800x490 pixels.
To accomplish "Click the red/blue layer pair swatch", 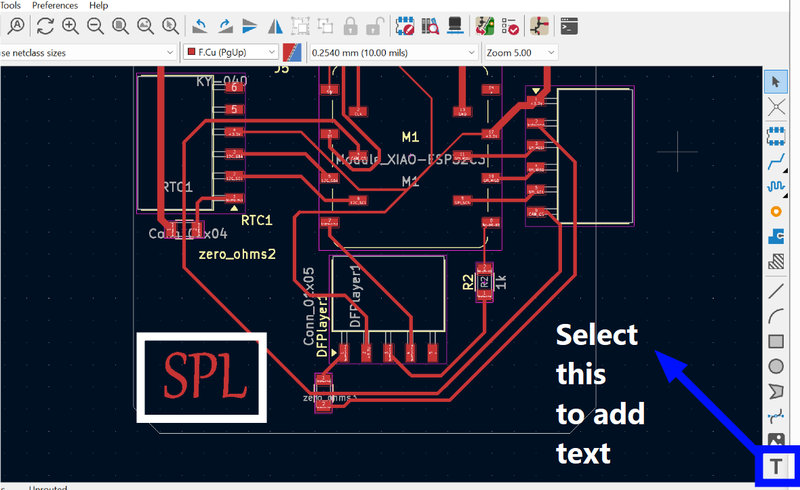I will coord(292,53).
